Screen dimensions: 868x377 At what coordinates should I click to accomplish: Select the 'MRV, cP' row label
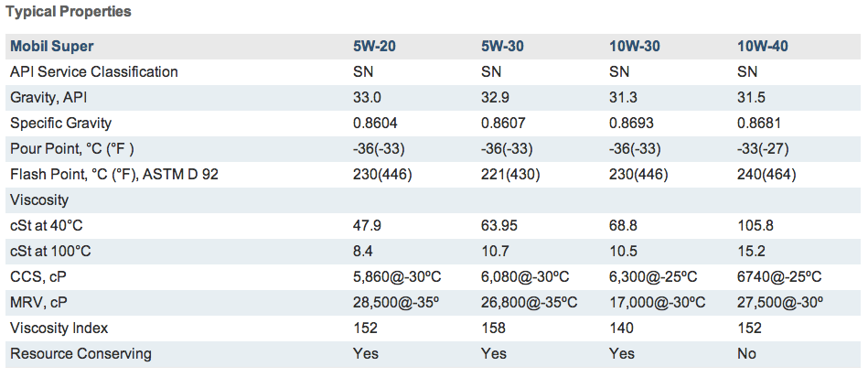click(x=38, y=302)
